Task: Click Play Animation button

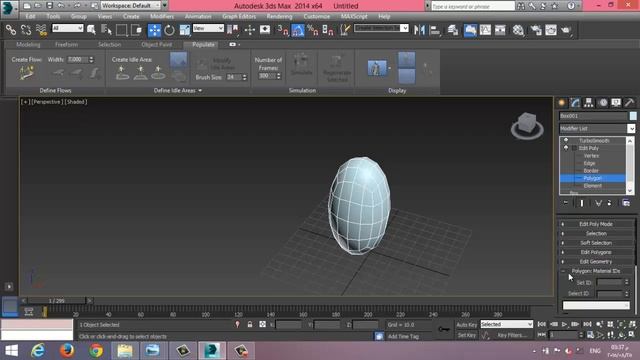Action: [564, 324]
